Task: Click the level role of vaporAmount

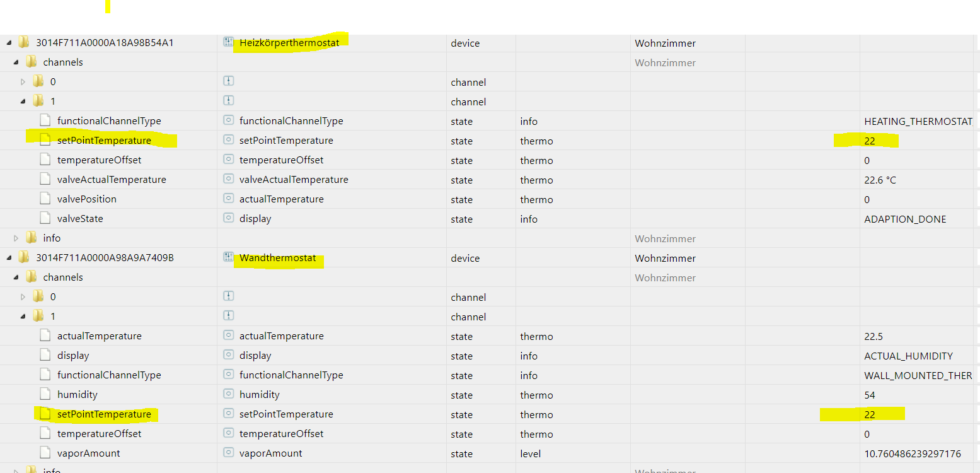Action: click(530, 453)
